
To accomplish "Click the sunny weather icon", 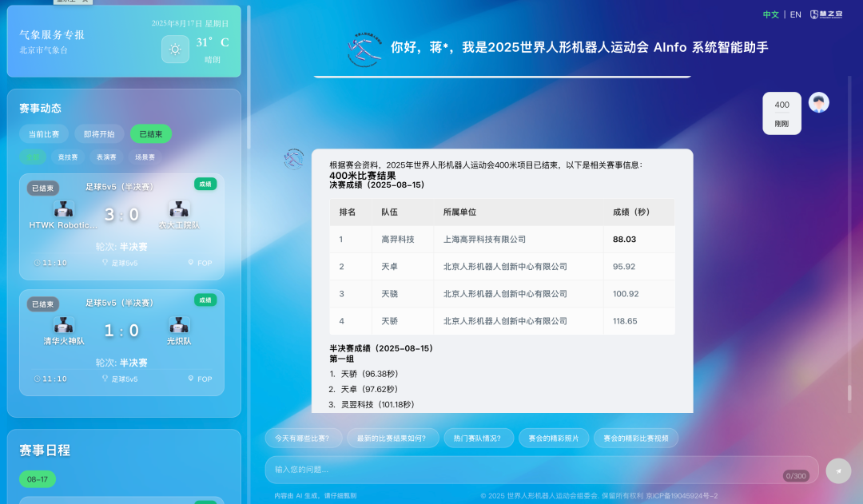I will tap(175, 49).
